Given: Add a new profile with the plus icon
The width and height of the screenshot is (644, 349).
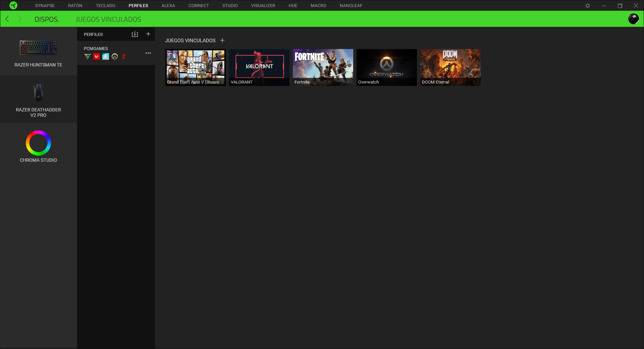Looking at the screenshot, I should [x=148, y=34].
